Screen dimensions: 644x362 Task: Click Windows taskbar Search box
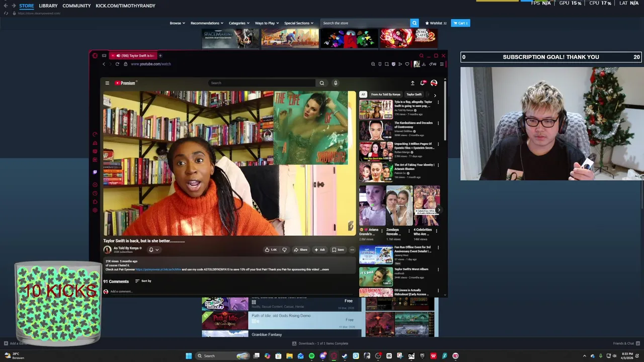click(223, 356)
